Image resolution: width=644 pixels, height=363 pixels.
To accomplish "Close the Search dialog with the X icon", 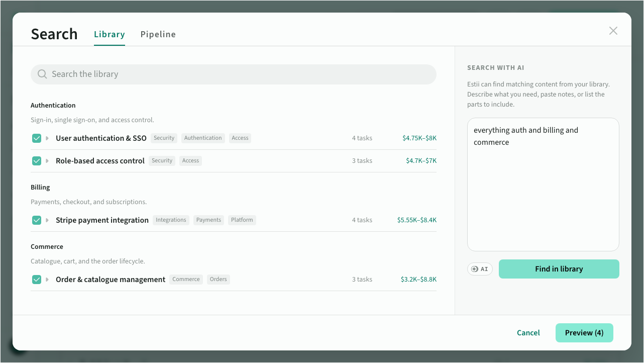I will 613,31.
